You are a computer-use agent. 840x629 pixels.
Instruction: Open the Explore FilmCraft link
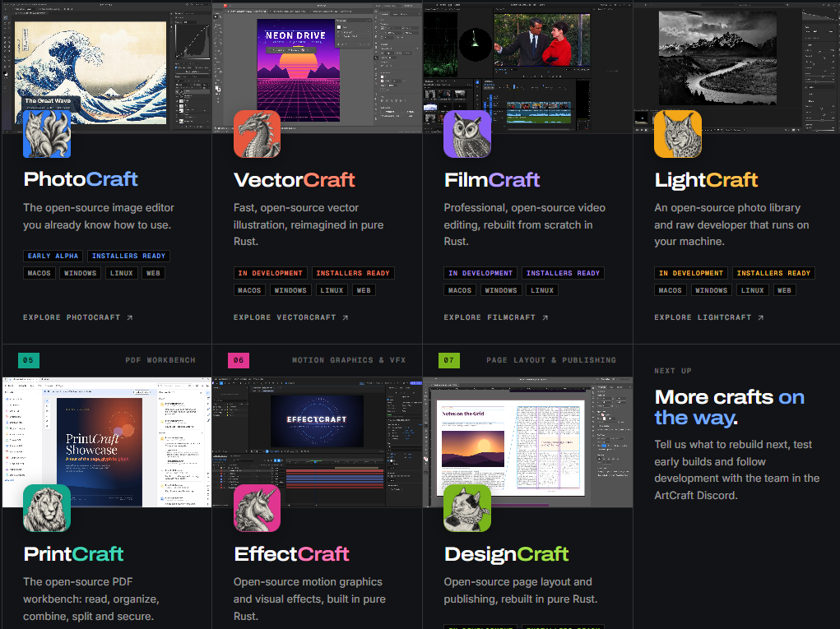(x=496, y=317)
